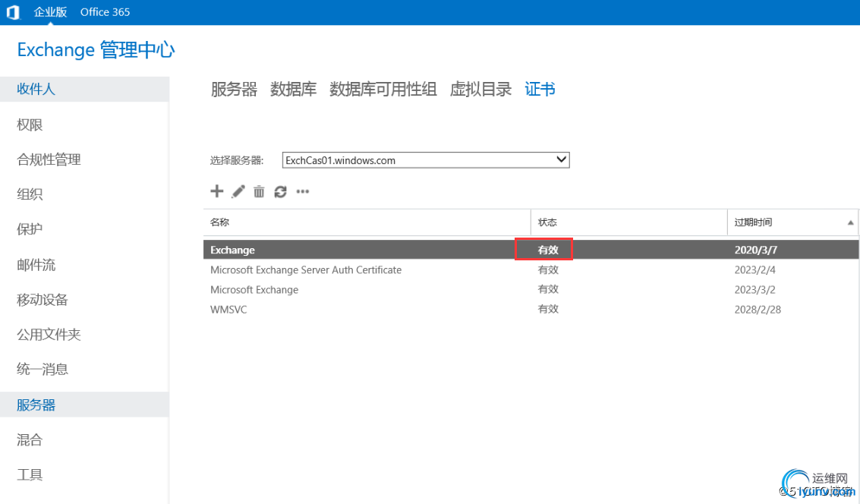Switch to the Office 365 tab
This screenshot has height=504, width=860.
click(105, 12)
